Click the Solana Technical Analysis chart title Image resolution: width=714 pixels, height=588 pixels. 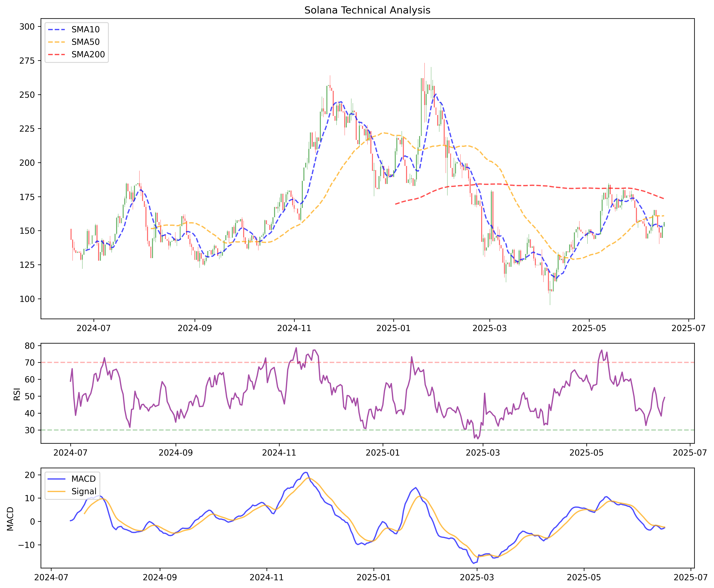pyautogui.click(x=367, y=10)
